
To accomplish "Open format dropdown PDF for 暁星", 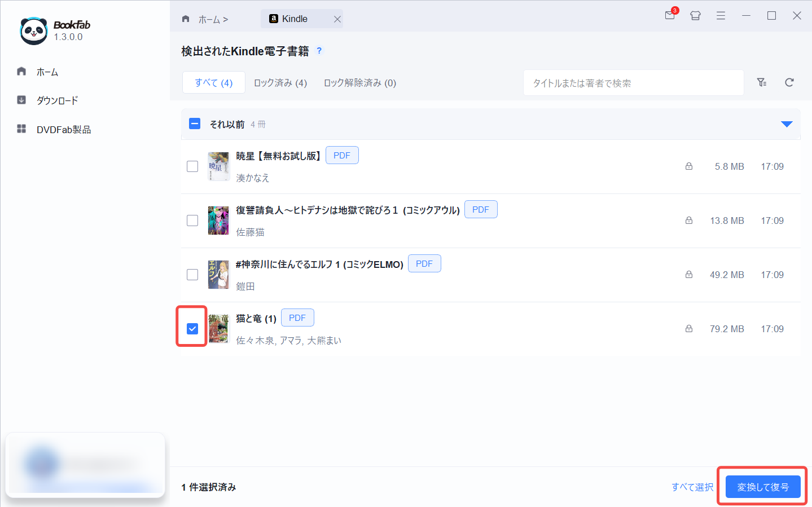I will tap(342, 156).
